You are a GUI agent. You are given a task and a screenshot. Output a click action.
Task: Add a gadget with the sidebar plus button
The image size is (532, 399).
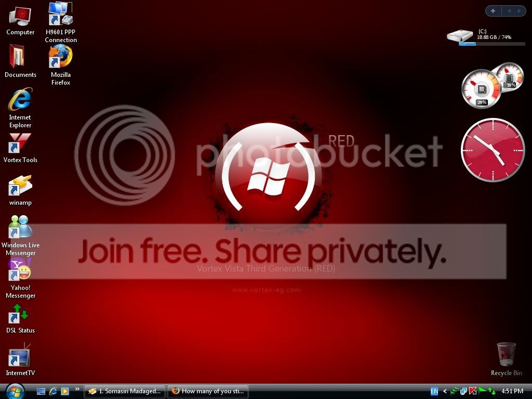(x=493, y=11)
